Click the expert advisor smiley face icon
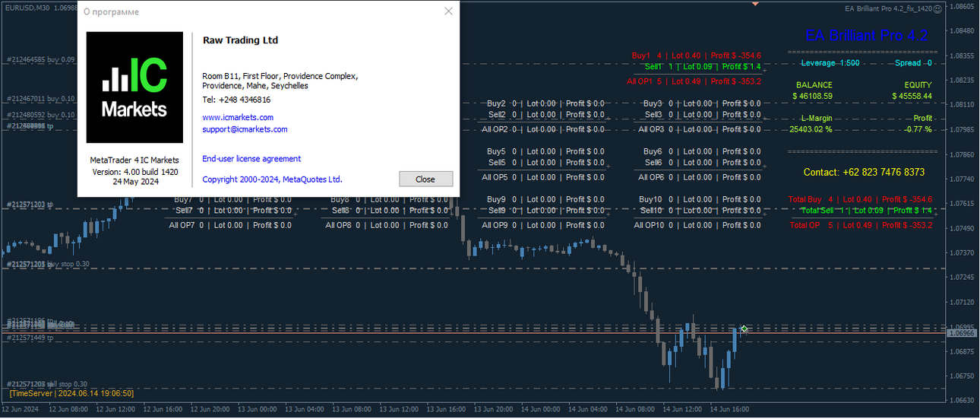The image size is (980, 419). coord(937,8)
